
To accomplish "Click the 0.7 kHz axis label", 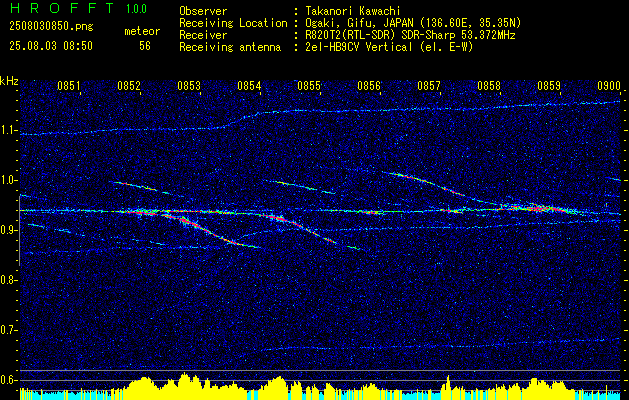I will pos(8,330).
